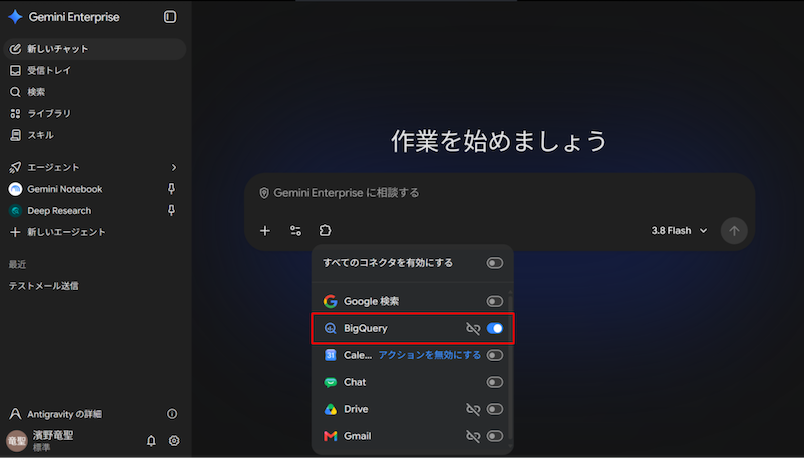Click the BigQuery icon in connector list
804x458 pixels.
coord(331,328)
